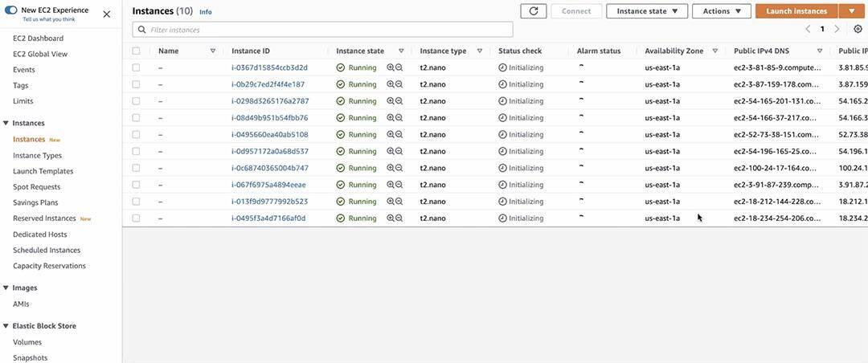Open instance i-0495f3a4d7166af0d details link
Screen dimensions: 868x363
click(x=268, y=218)
